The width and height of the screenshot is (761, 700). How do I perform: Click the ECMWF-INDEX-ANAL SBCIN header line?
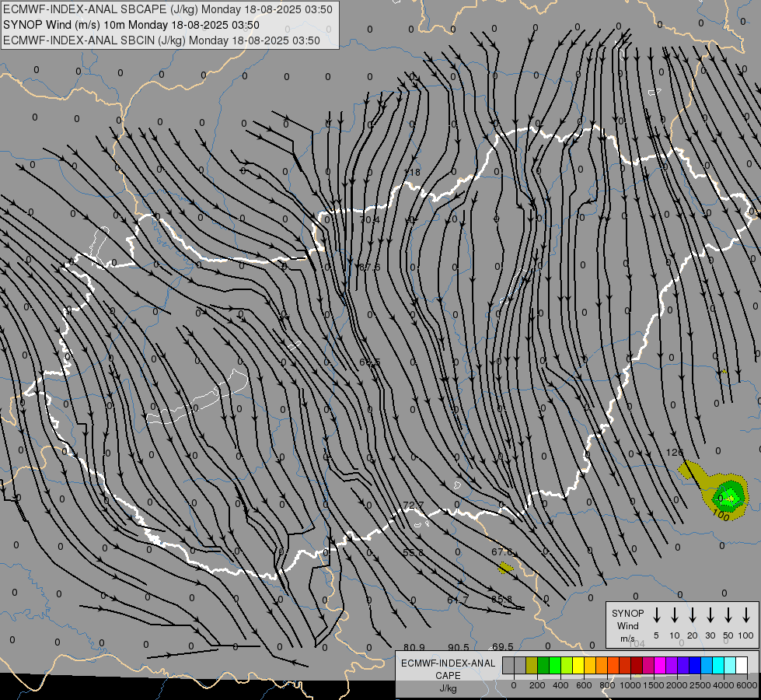click(162, 40)
